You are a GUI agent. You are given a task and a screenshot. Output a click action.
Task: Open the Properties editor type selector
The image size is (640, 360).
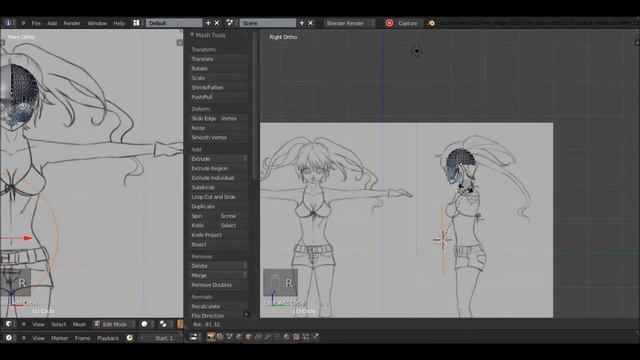[x=194, y=337]
